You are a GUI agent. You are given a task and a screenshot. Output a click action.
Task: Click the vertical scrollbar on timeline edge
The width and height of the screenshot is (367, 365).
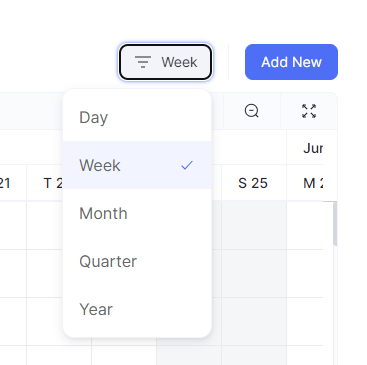(x=335, y=224)
